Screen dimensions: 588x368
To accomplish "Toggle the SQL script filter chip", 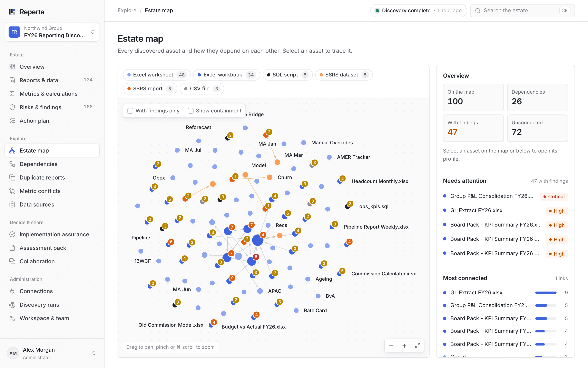I will [x=287, y=75].
